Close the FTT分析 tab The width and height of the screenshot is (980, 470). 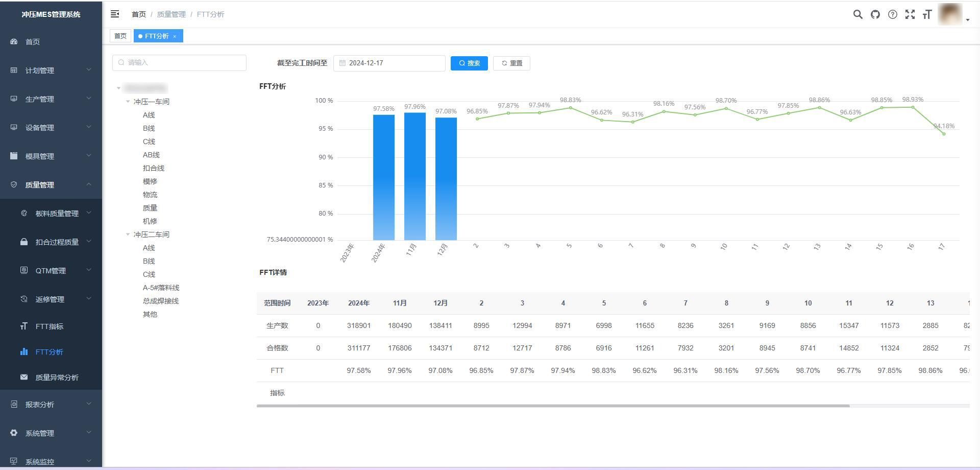pos(175,36)
